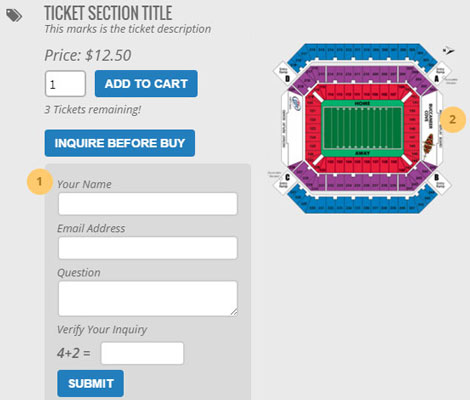Image resolution: width=470 pixels, height=400 pixels.
Task: Click the Question textarea resize grip
Action: coord(234,312)
